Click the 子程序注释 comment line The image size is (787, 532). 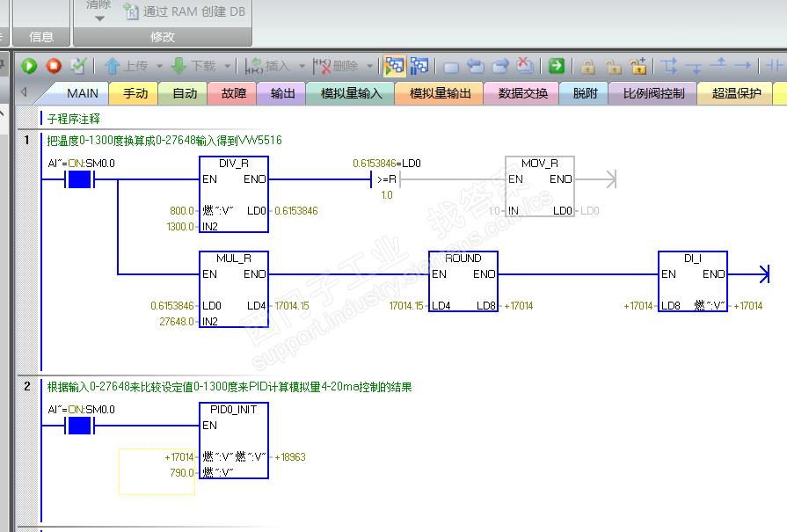(74, 119)
